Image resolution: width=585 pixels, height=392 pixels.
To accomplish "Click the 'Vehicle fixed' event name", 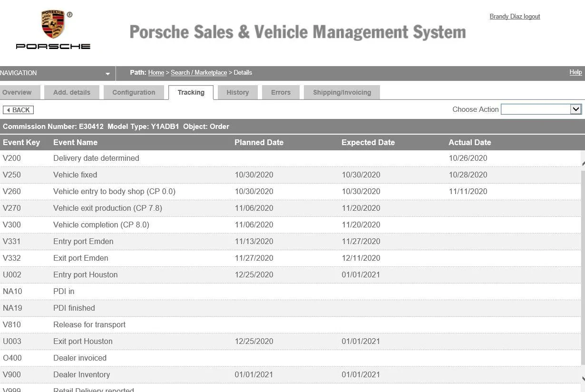I will [75, 175].
